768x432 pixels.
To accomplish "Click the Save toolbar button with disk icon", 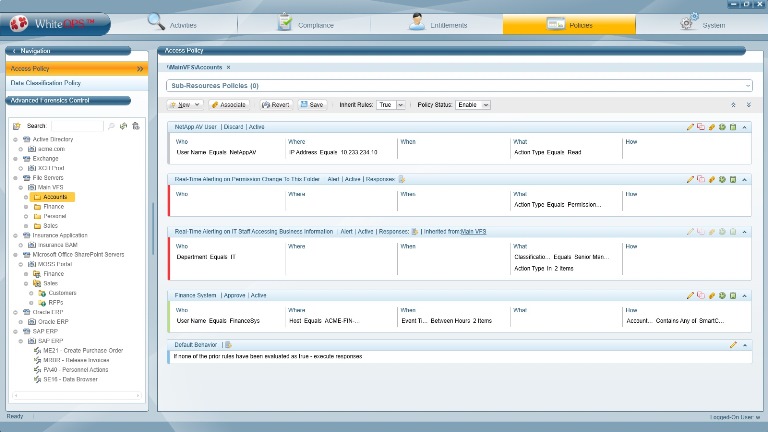I will (312, 104).
